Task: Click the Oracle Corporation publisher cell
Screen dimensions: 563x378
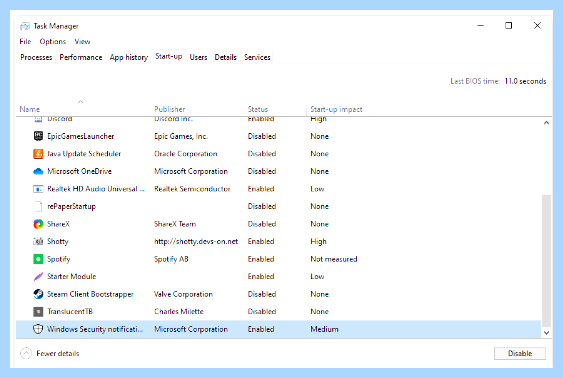Action: 186,154
